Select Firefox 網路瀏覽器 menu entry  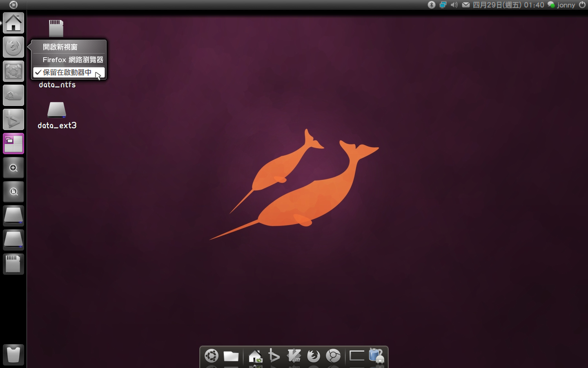pos(69,60)
